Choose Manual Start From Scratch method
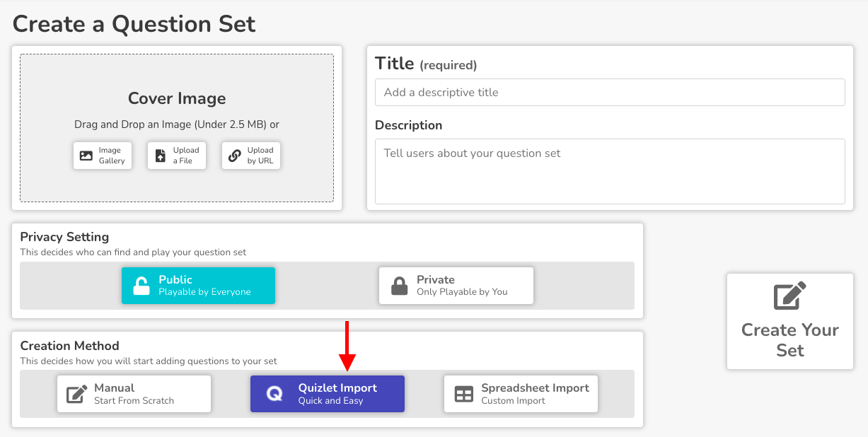This screenshot has height=437, width=868. point(134,394)
